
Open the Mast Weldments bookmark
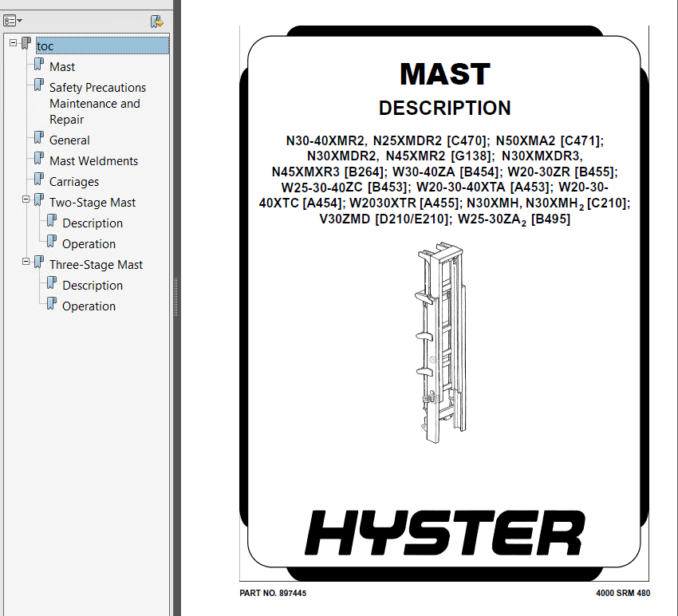(93, 161)
